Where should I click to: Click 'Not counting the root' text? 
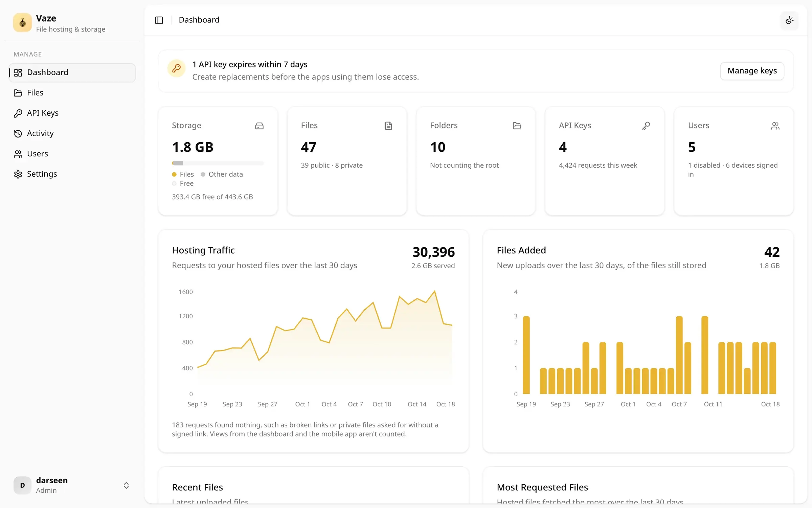464,165
